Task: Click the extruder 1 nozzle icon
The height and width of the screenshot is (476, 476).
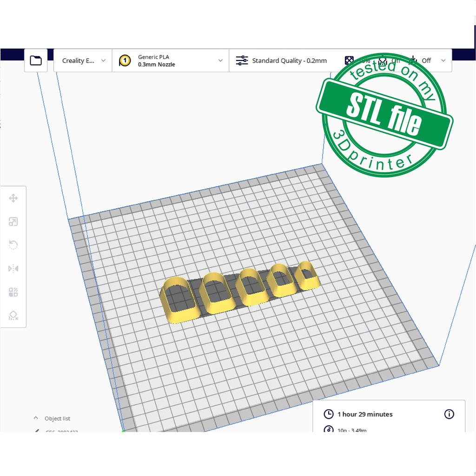Action: [125, 60]
